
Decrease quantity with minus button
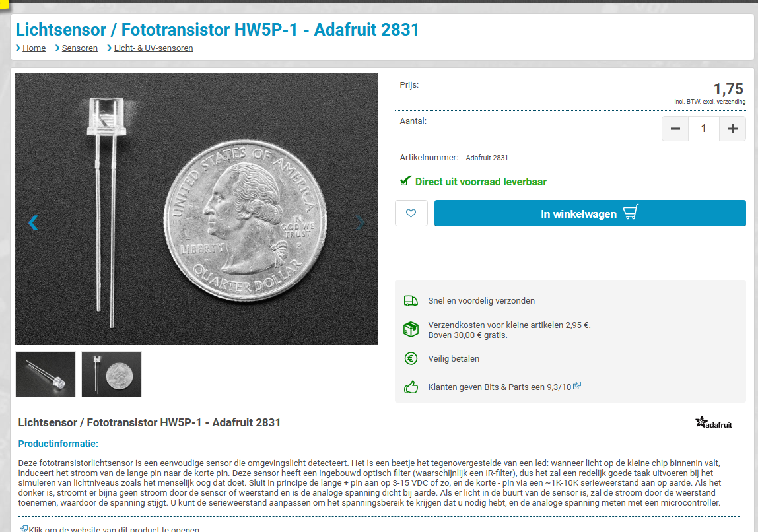click(675, 129)
